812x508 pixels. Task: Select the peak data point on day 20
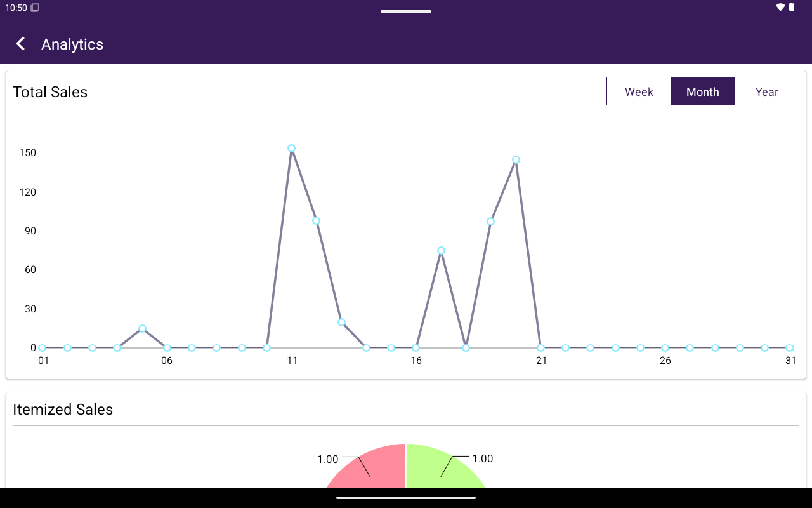516,160
